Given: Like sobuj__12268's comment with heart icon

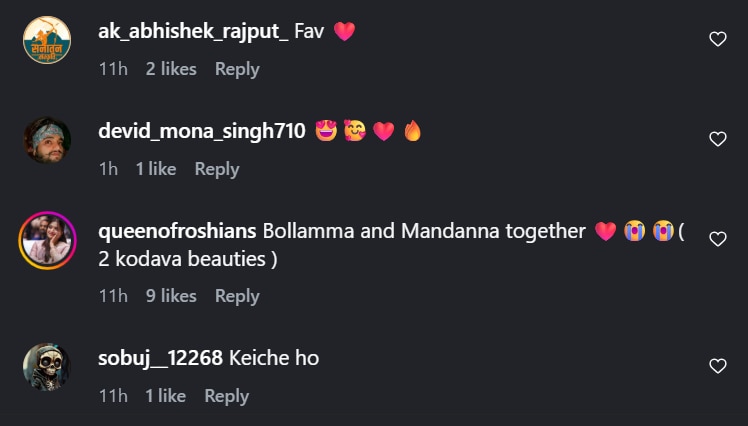Looking at the screenshot, I should (717, 366).
